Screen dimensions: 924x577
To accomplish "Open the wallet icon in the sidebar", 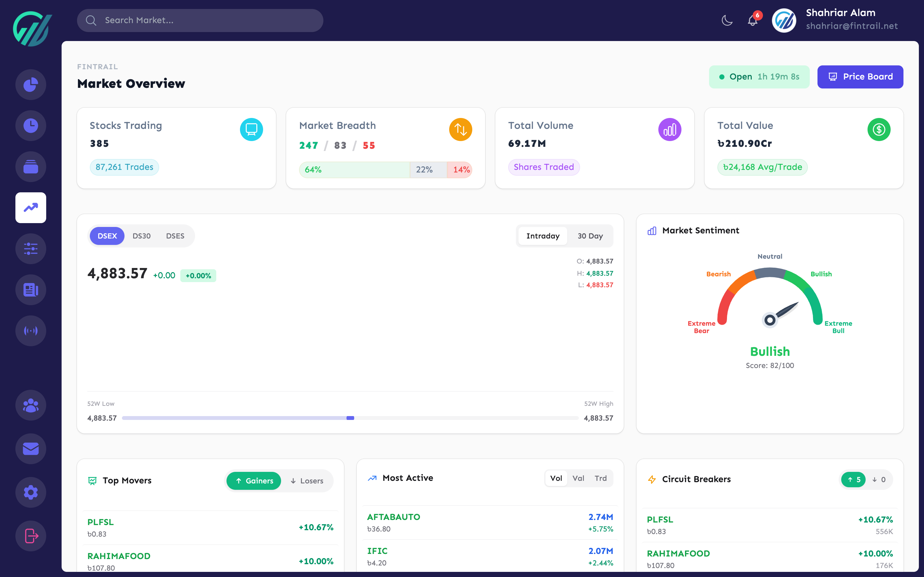I will click(x=30, y=166).
